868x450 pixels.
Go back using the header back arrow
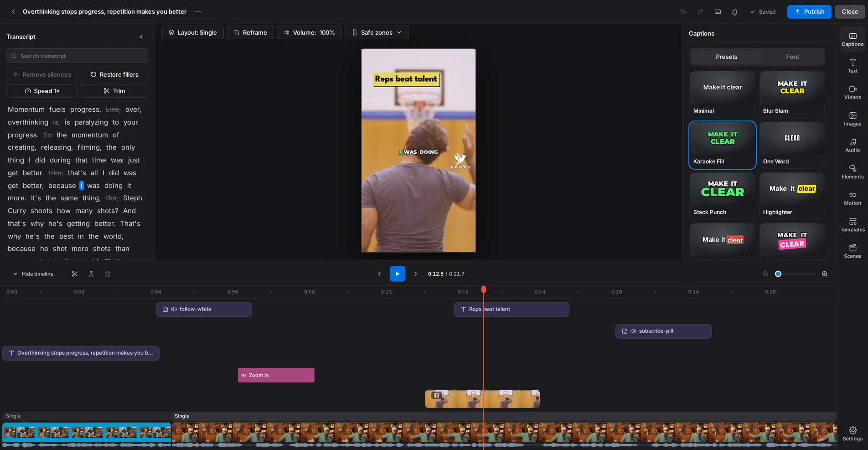pos(13,12)
